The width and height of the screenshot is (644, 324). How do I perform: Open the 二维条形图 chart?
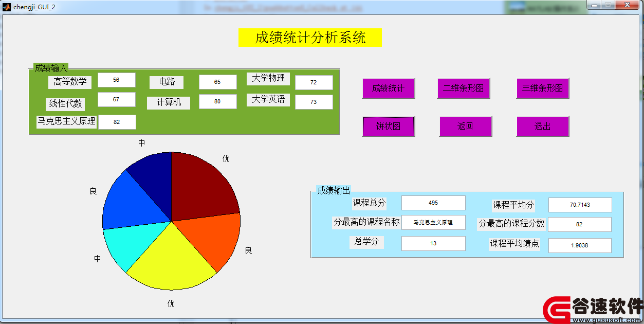tap(464, 88)
